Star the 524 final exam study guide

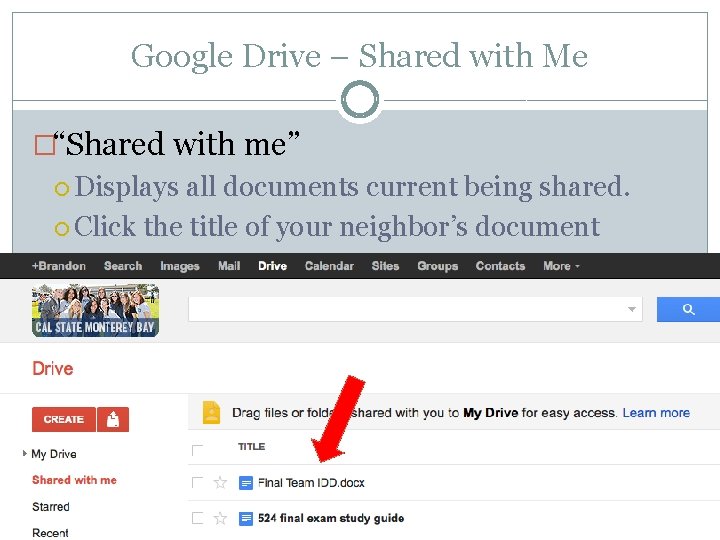click(220, 518)
